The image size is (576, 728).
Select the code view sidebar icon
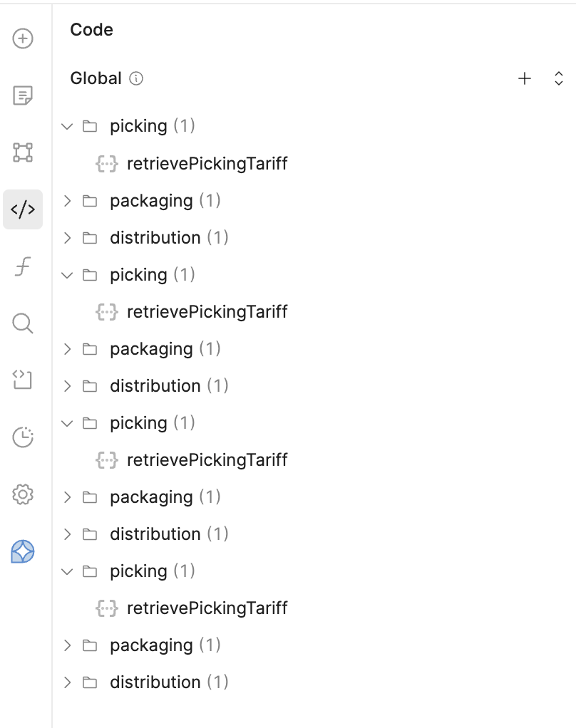23,209
